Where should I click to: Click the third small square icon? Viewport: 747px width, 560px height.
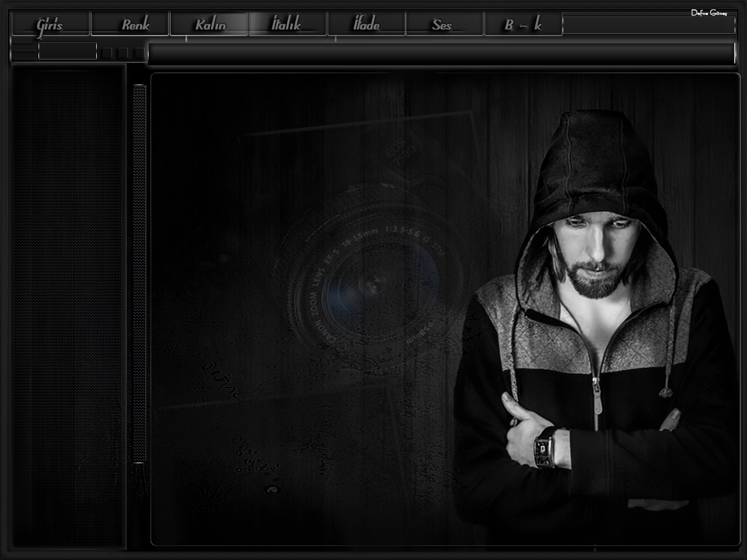tap(138, 53)
